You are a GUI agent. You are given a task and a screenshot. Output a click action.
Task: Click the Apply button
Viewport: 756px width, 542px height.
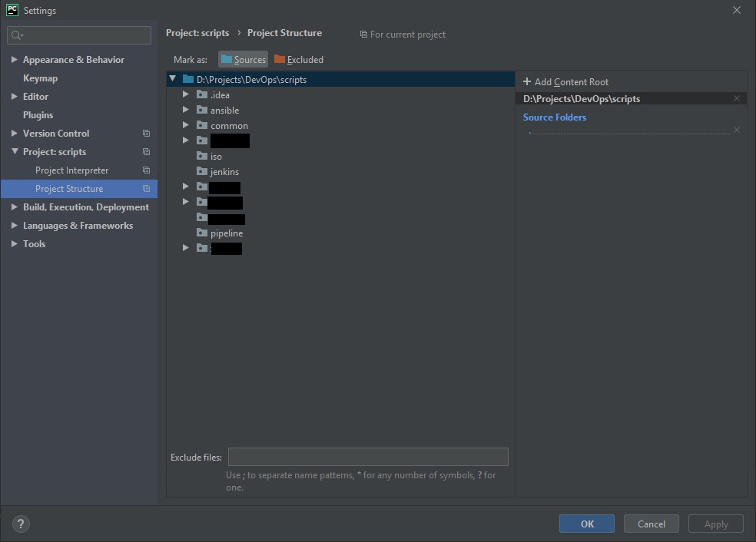pos(716,524)
